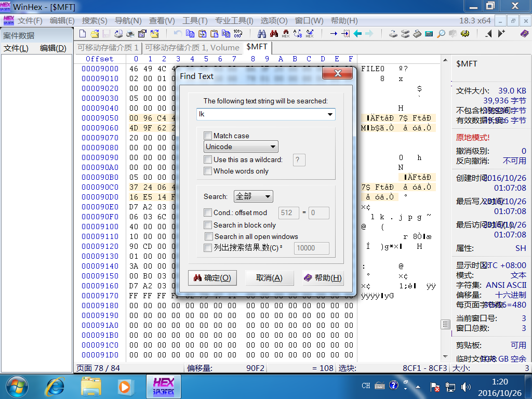Toggle the Match case checkbox
The height and width of the screenshot is (399, 532).
tap(208, 136)
